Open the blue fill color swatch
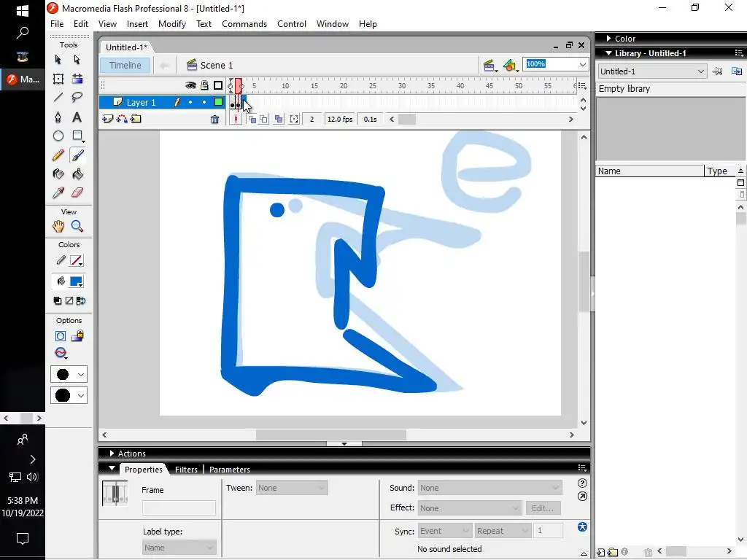This screenshot has width=747, height=560. click(x=76, y=281)
